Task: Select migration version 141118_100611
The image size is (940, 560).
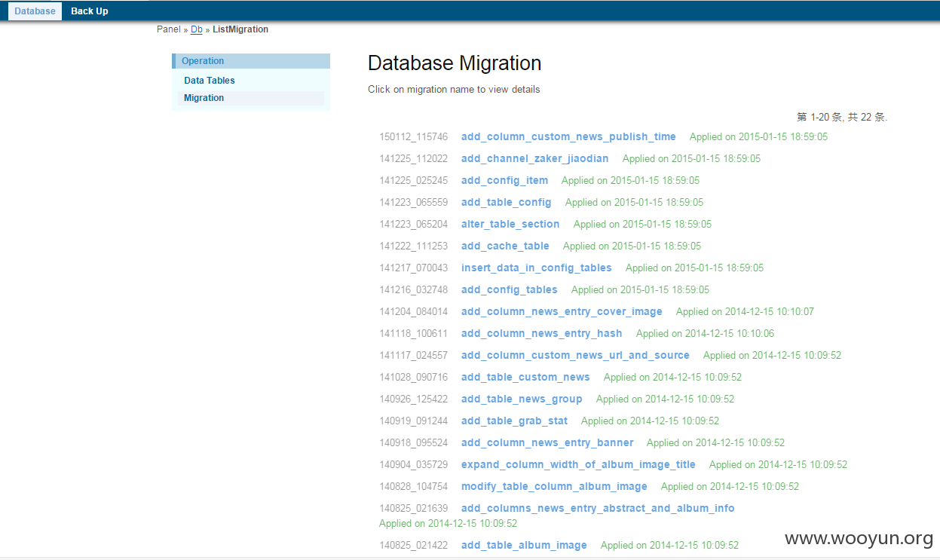Action: (x=413, y=333)
